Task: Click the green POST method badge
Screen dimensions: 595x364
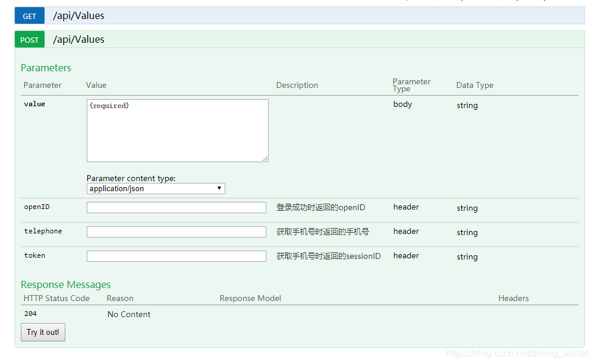Action: [x=30, y=40]
